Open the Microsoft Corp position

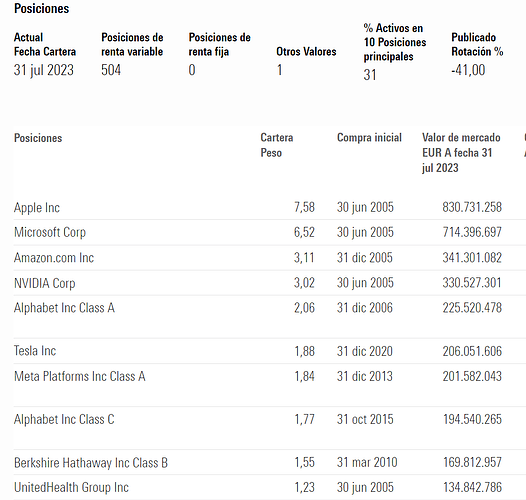50,232
